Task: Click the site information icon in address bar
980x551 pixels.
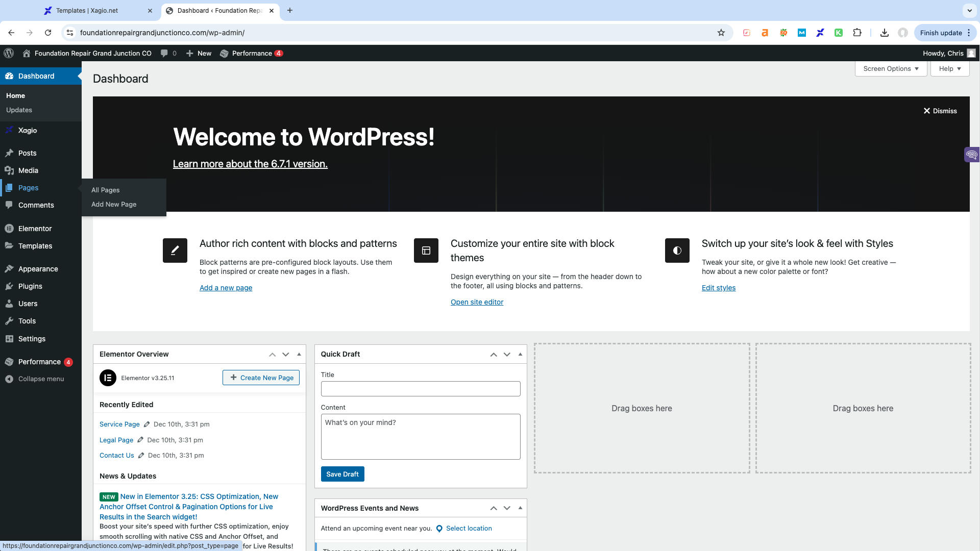Action: 70,33
